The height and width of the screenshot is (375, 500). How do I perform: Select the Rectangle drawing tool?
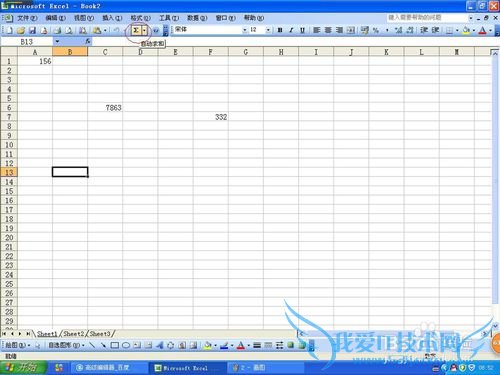114,345
